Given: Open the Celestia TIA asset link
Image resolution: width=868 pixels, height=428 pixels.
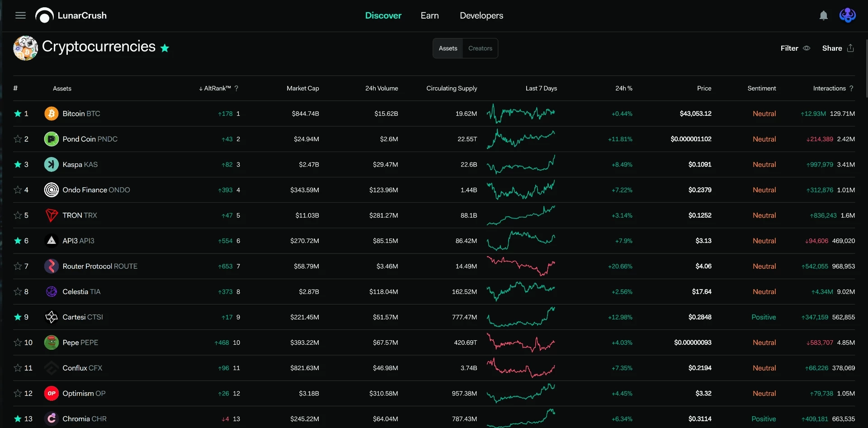Looking at the screenshot, I should (x=81, y=292).
